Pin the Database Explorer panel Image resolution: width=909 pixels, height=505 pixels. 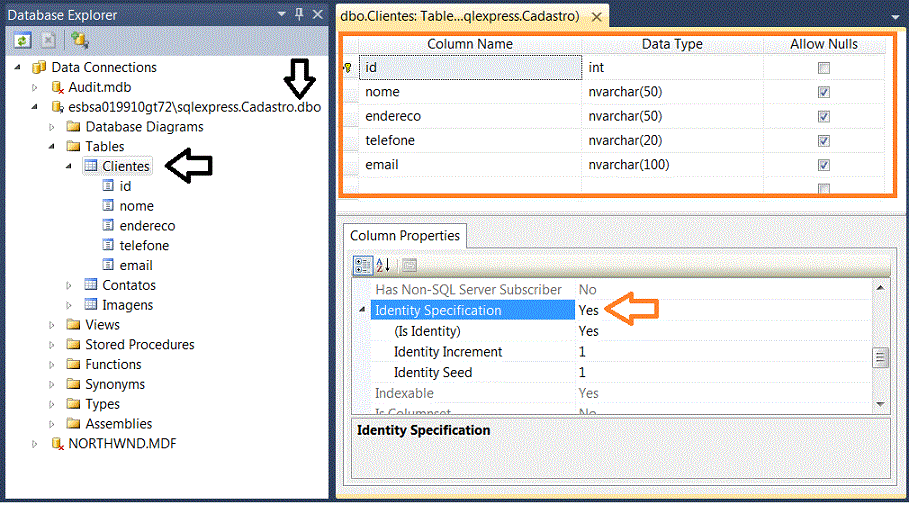(298, 15)
